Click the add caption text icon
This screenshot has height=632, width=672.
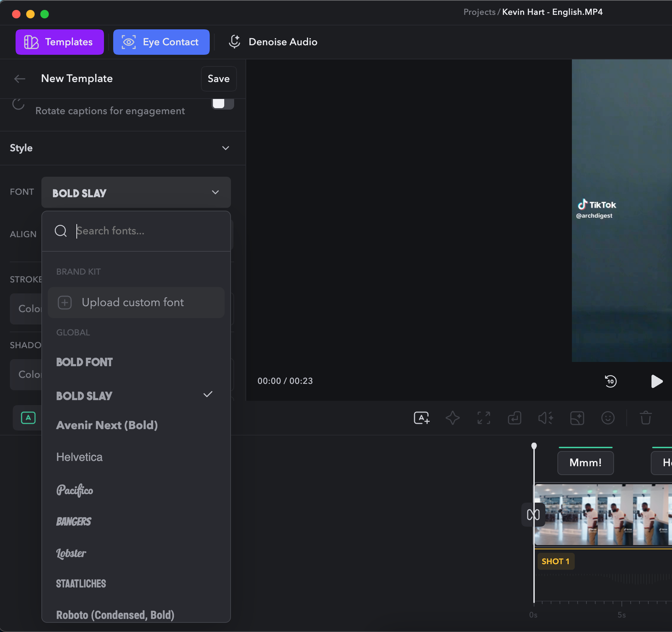coord(422,418)
